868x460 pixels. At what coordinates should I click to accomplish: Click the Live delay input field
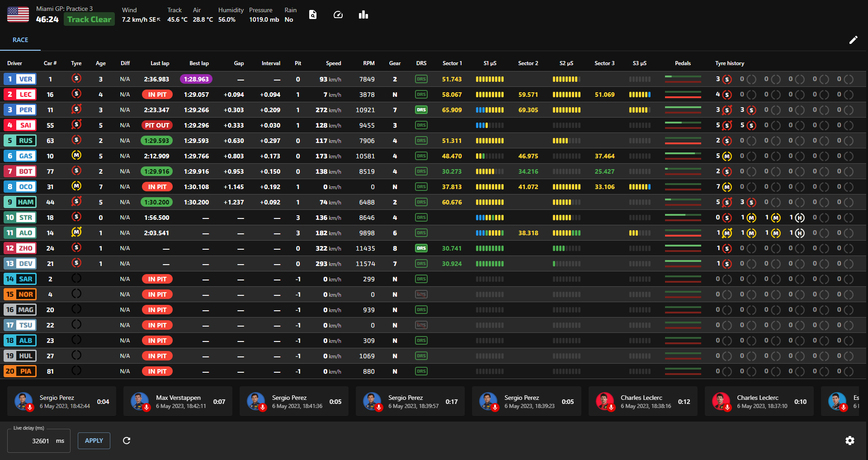[x=39, y=441]
